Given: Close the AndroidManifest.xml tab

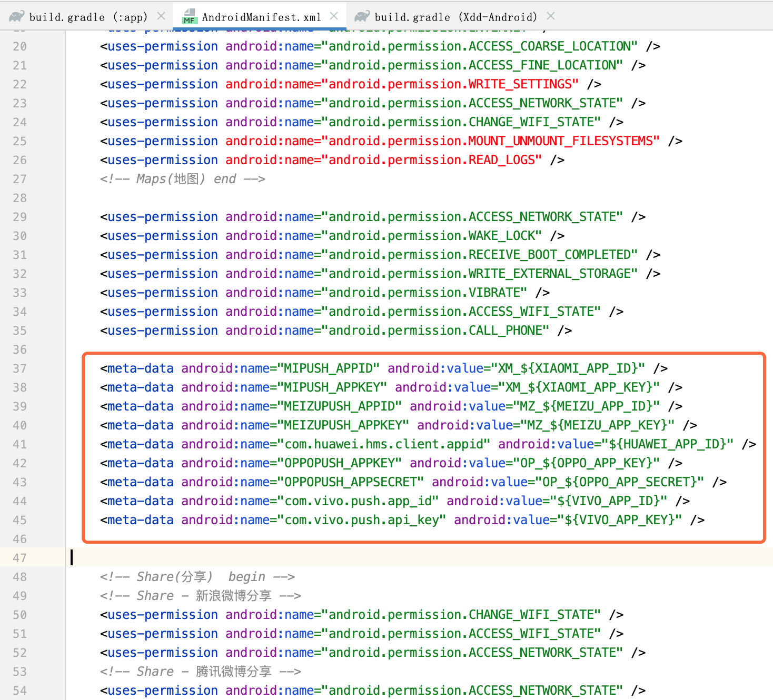Looking at the screenshot, I should [334, 16].
